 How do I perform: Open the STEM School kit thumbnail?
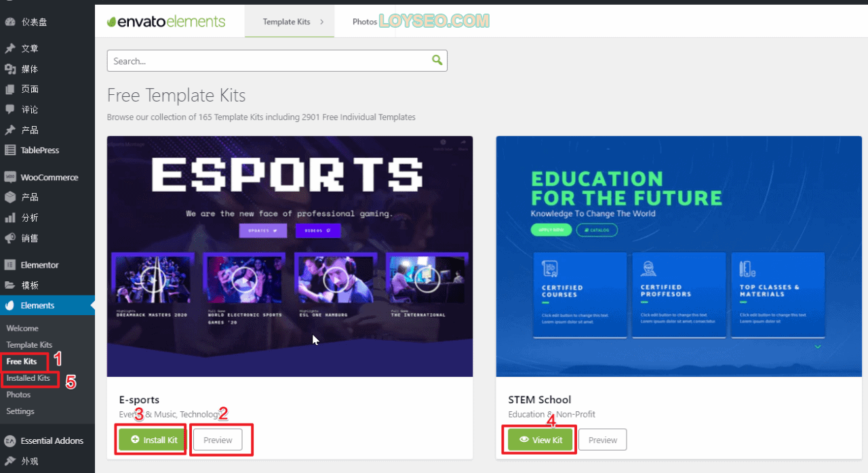[x=679, y=256]
